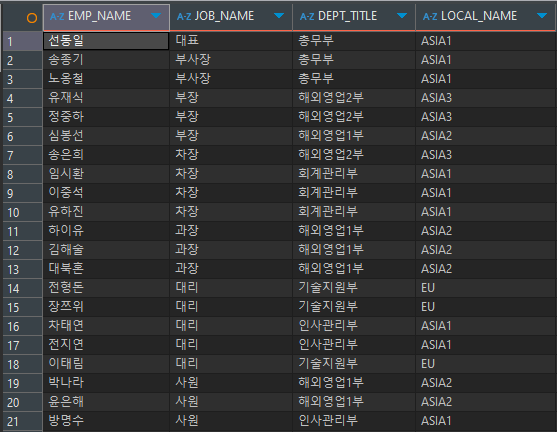Click the orange circle icon in grid corner
The height and width of the screenshot is (432, 557).
click(32, 17)
